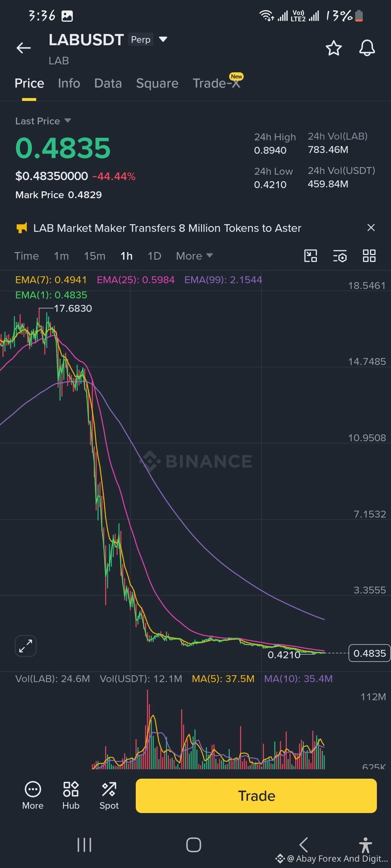
Task: Tap the large 0.4835 last price
Action: pyautogui.click(x=63, y=148)
